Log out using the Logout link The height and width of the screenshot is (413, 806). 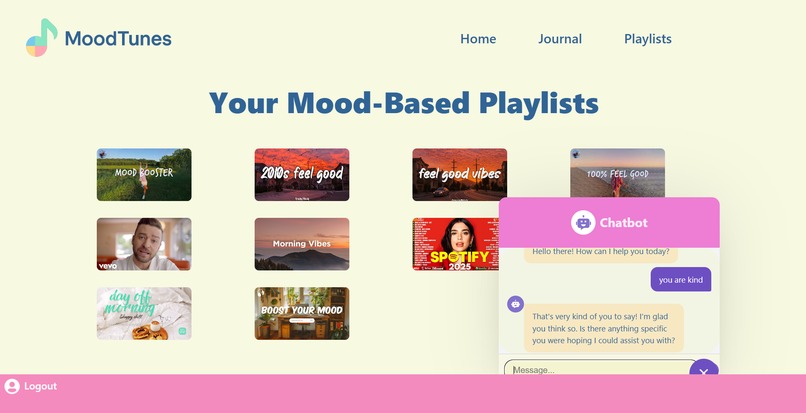[40, 386]
